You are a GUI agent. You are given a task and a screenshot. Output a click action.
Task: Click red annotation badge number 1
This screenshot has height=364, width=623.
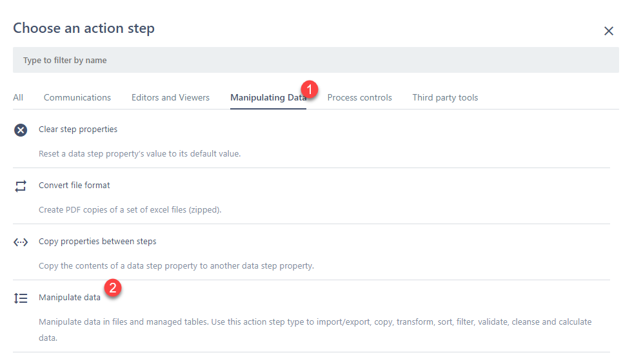pos(310,89)
